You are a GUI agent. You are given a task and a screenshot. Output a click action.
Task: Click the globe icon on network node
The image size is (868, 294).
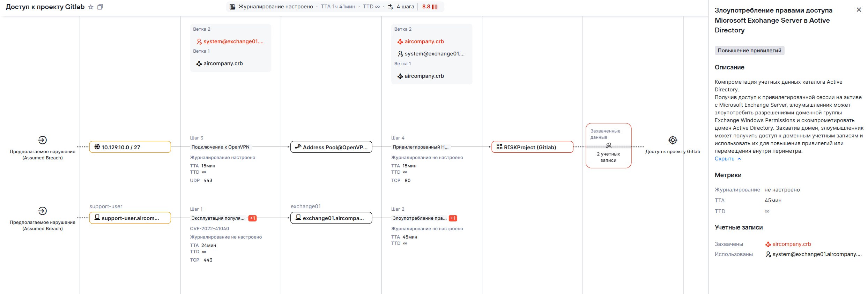point(97,147)
